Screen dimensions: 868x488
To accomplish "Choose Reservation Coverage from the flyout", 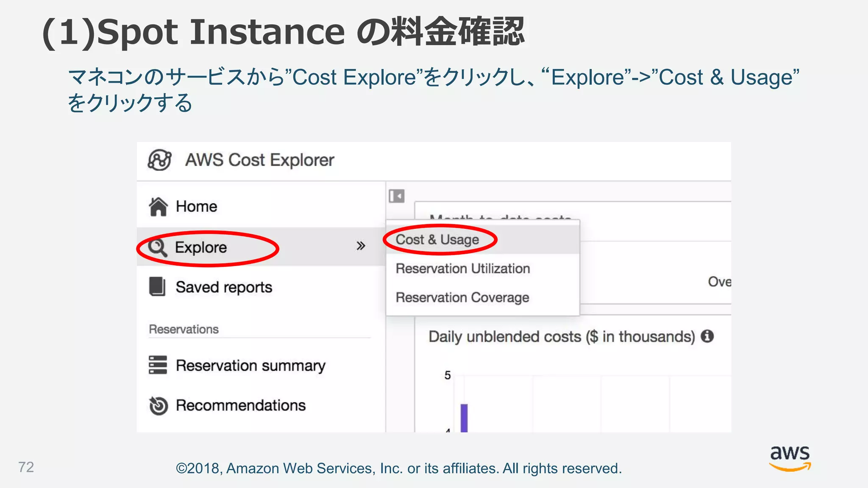I will tap(483, 297).
